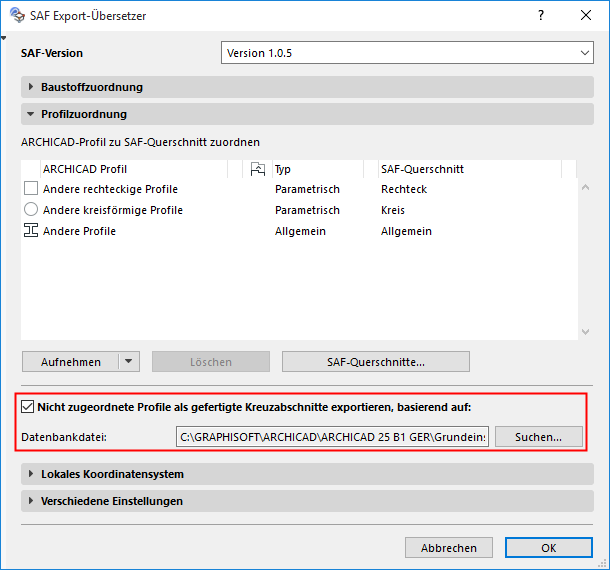This screenshot has height=570, width=610.
Task: Expand the Verschiedene Einstellungen section
Action: tap(307, 501)
